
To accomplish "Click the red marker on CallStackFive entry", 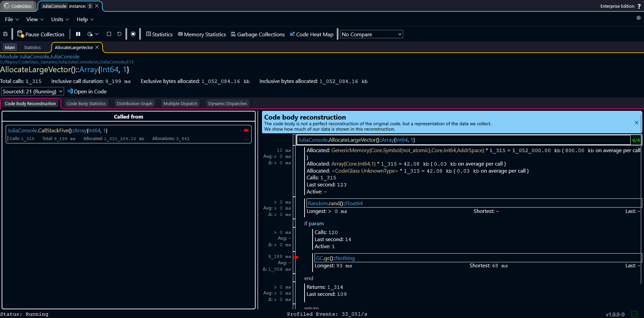I will (x=246, y=130).
